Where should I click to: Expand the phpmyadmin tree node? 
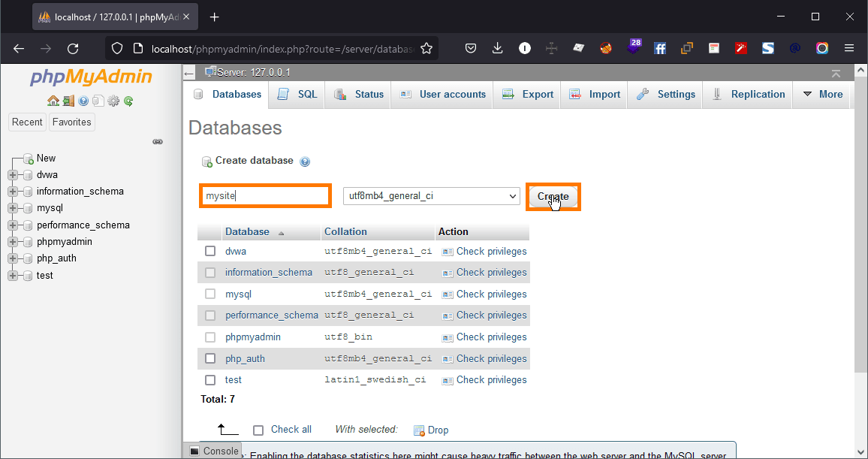pos(12,242)
